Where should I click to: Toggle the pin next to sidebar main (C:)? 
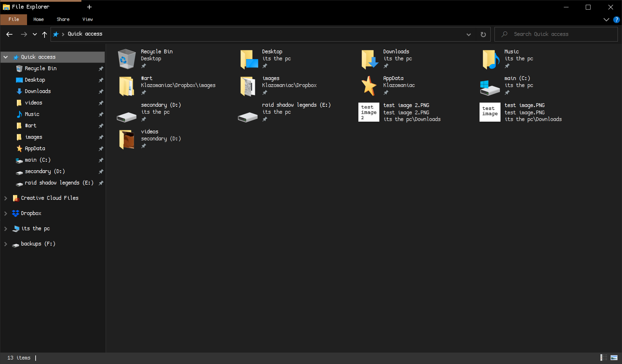[x=101, y=160]
